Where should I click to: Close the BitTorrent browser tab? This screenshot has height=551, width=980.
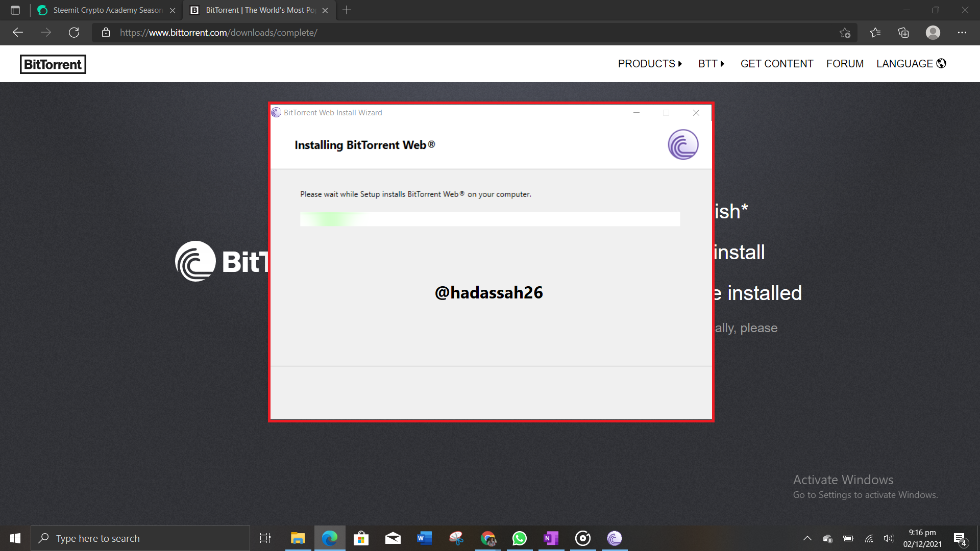point(325,10)
